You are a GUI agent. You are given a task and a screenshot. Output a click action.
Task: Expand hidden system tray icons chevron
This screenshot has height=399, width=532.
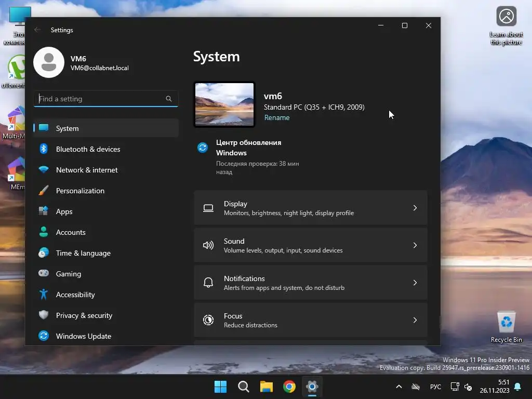coord(399,387)
